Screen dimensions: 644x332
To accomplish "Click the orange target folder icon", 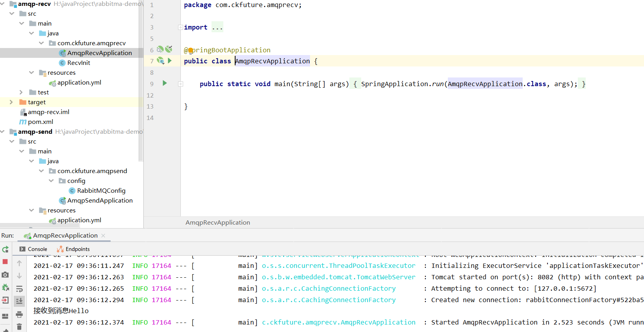I will click(23, 102).
